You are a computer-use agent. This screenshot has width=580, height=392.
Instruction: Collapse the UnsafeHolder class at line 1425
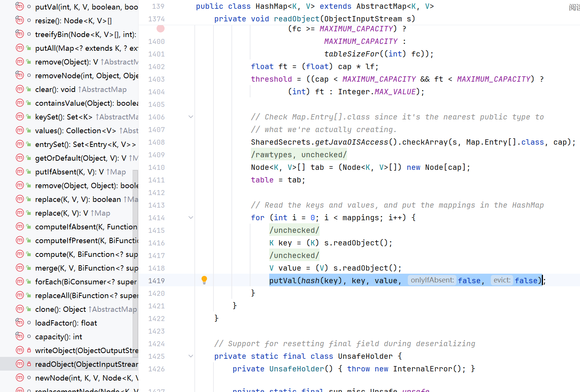point(191,356)
